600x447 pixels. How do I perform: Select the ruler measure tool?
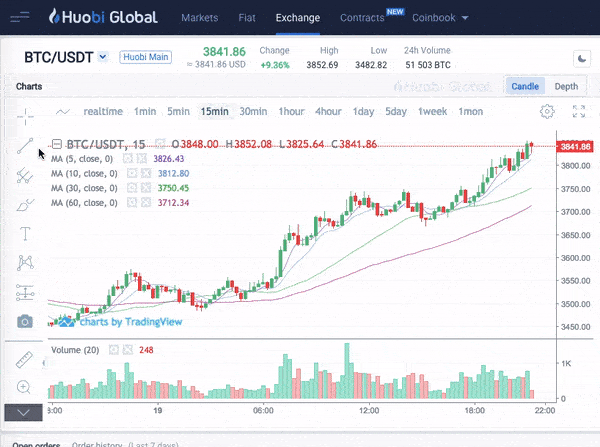pyautogui.click(x=24, y=360)
